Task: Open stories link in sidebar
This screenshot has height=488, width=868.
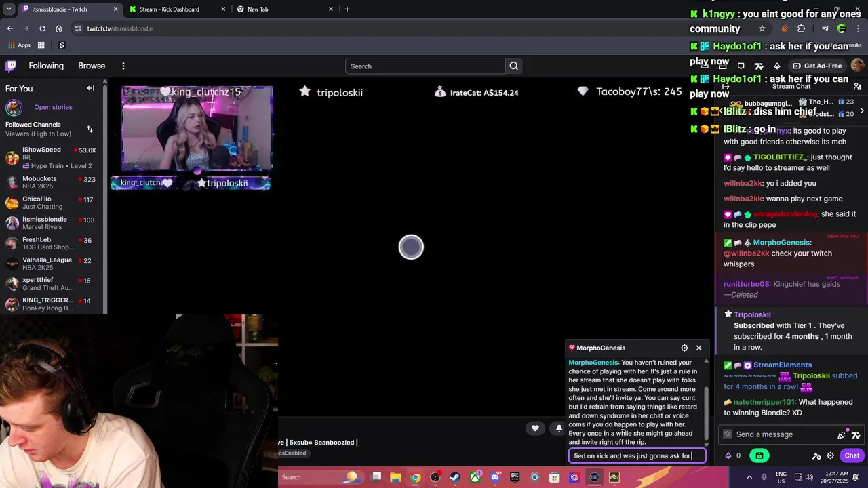Action: (x=53, y=107)
